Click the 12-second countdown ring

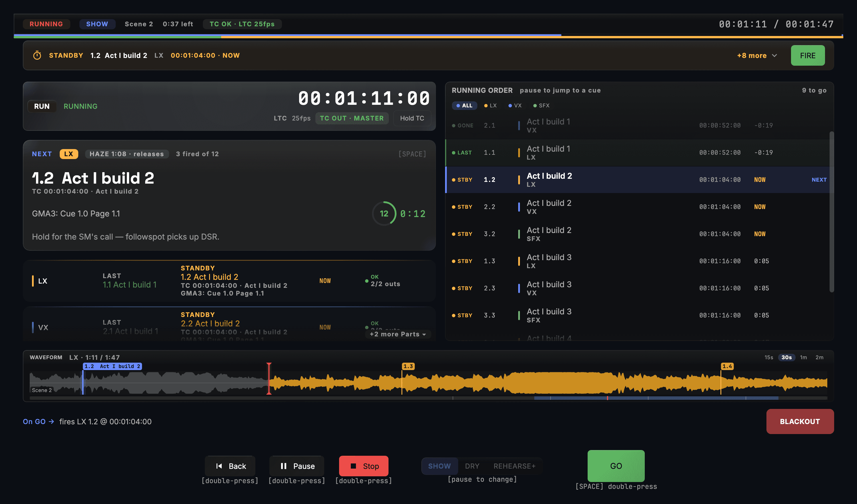pos(384,214)
